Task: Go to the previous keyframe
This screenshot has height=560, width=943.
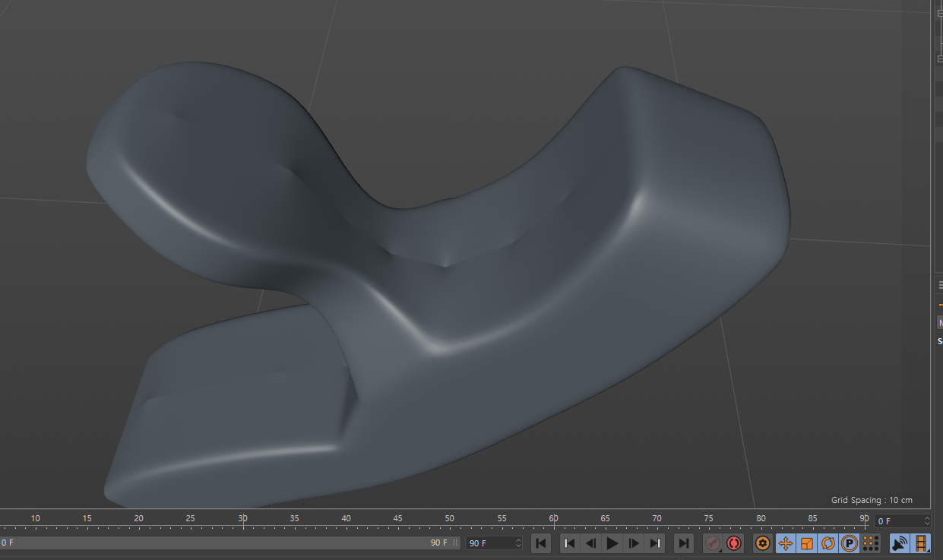Action: (569, 543)
